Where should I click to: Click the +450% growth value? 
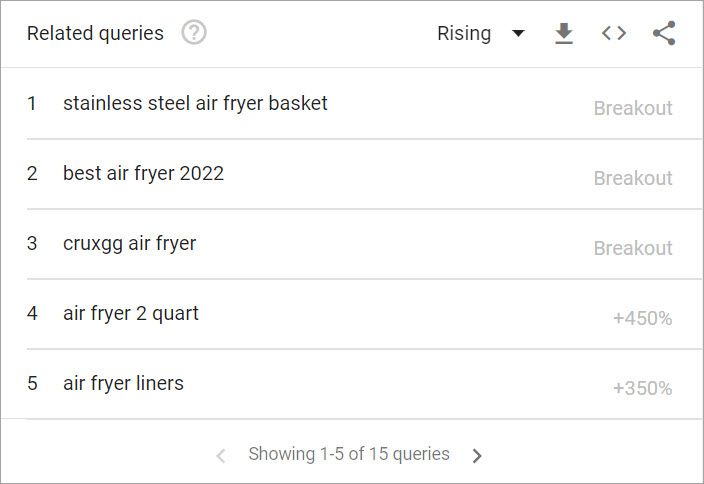pos(642,318)
